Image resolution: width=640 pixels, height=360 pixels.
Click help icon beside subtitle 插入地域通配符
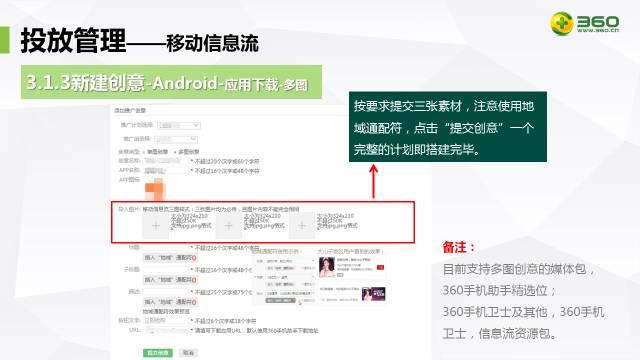pyautogui.click(x=194, y=280)
